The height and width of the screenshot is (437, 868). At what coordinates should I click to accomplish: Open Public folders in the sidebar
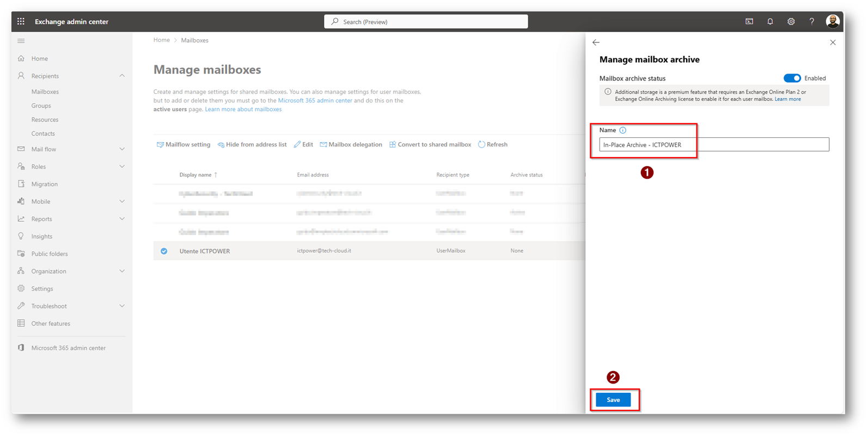(50, 254)
